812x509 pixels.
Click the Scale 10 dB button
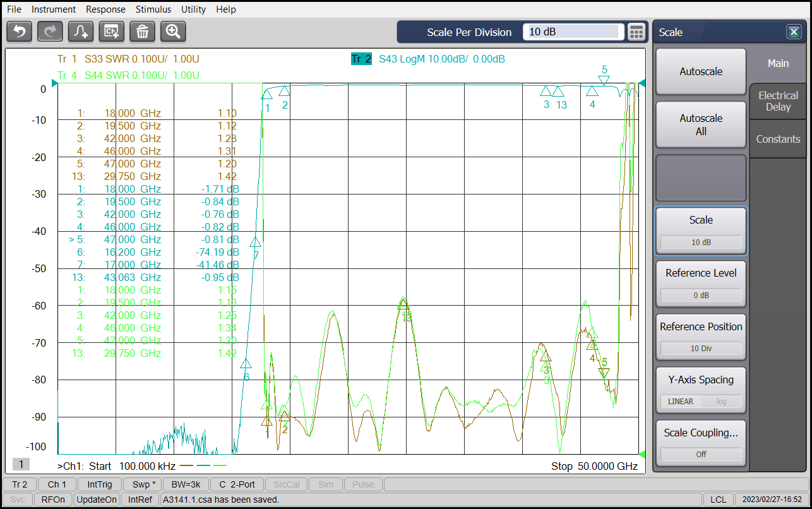(x=701, y=231)
